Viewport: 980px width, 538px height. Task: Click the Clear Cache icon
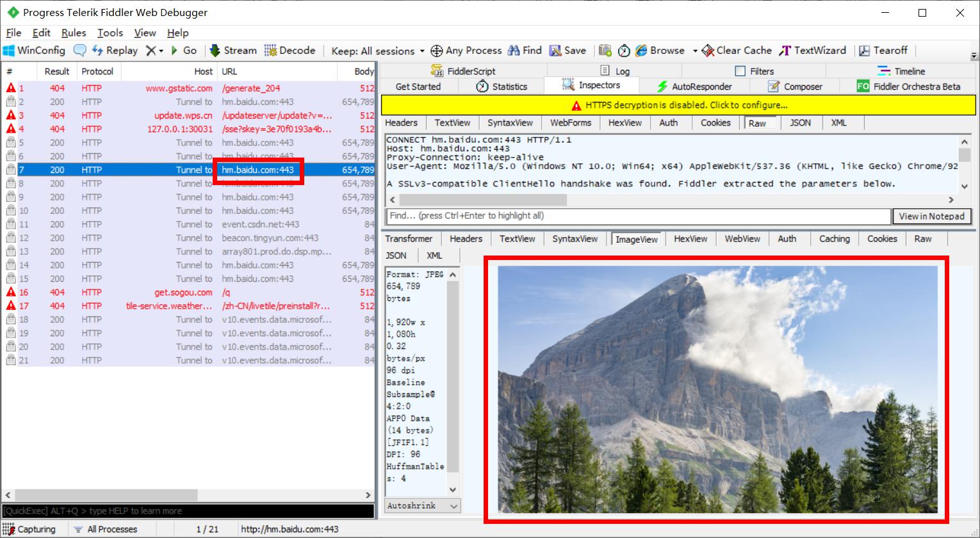tap(708, 51)
